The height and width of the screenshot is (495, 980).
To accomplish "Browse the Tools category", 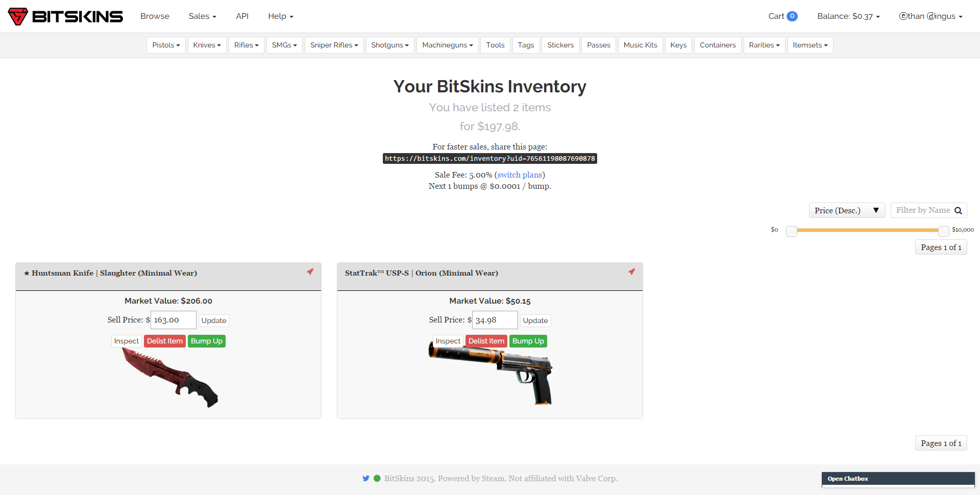I will pyautogui.click(x=495, y=45).
